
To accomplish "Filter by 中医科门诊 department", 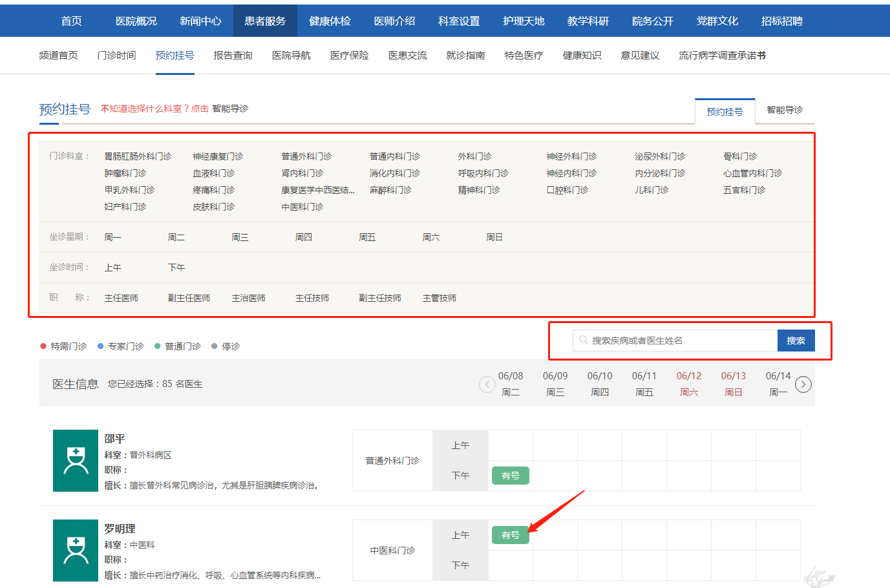I will point(302,207).
